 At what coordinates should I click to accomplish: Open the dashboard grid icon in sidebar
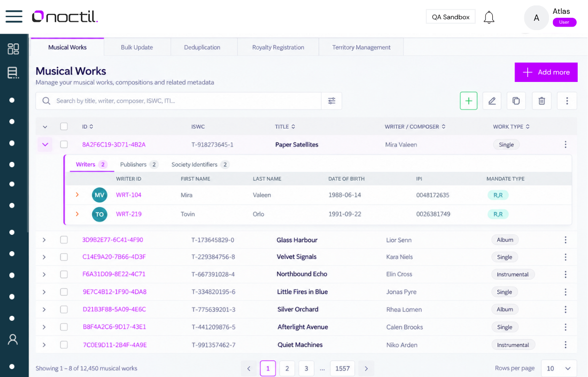pos(13,49)
